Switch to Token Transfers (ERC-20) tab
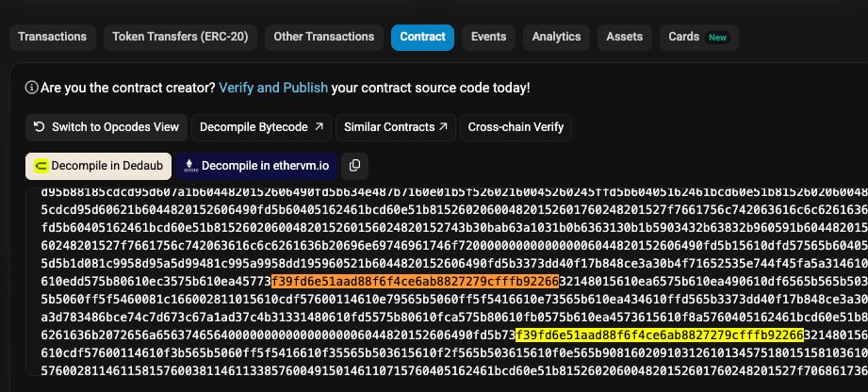 click(x=180, y=37)
